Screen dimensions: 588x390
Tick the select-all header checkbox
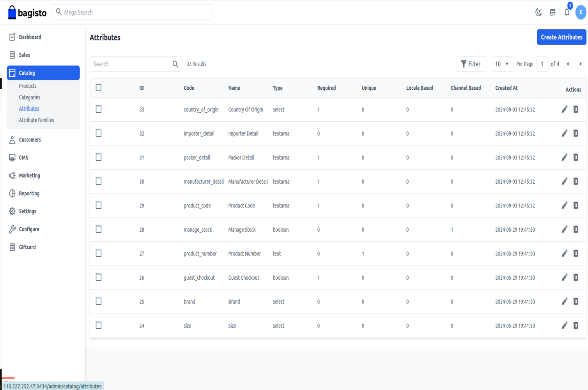[x=99, y=88]
